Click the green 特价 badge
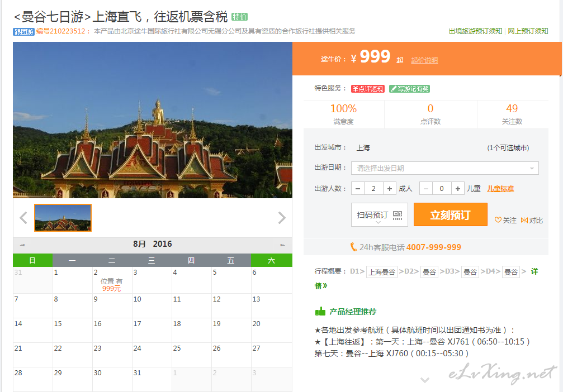Screen dimensions: 563x392 pyautogui.click(x=239, y=17)
